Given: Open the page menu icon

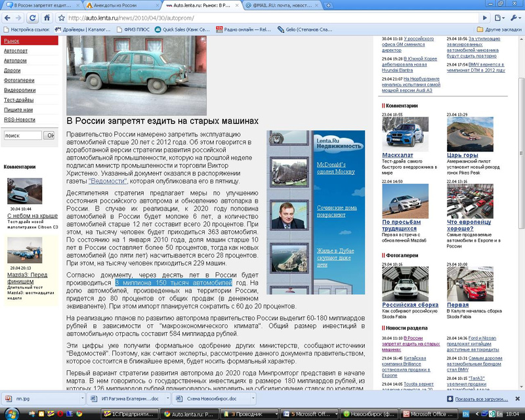Looking at the screenshot, I should tap(499, 18).
